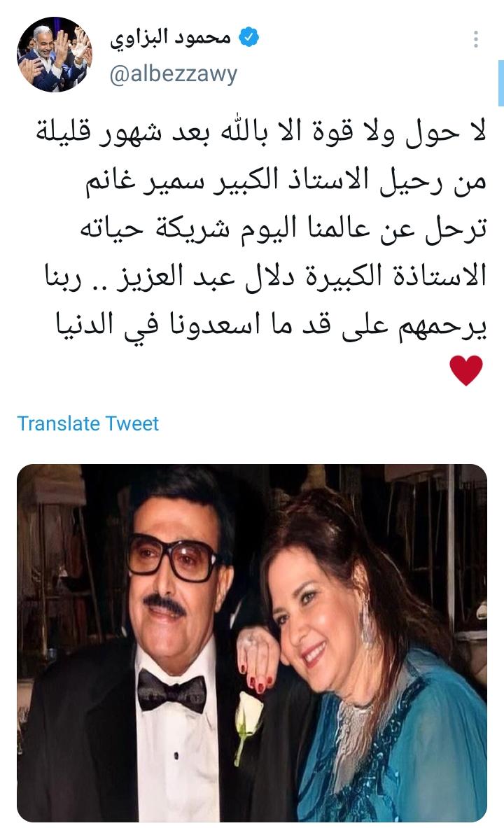Click the man's black-framed glasses in the photo
The width and height of the screenshot is (504, 828).
pos(173,556)
